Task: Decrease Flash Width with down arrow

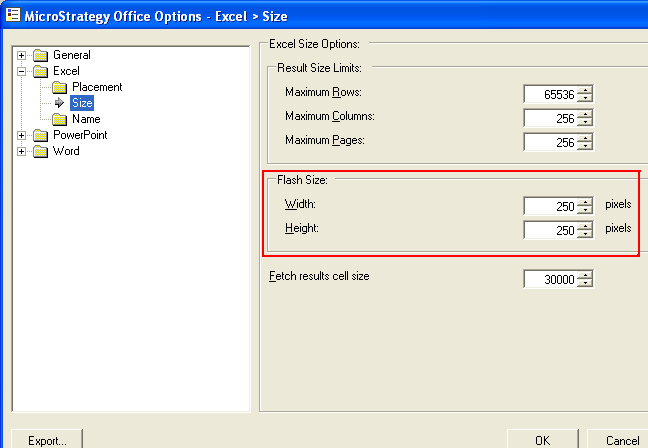Action: coord(585,210)
